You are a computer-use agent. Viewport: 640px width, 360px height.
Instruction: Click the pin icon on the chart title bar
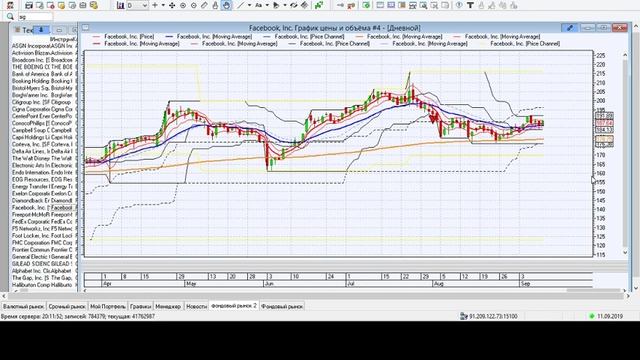click(569, 28)
